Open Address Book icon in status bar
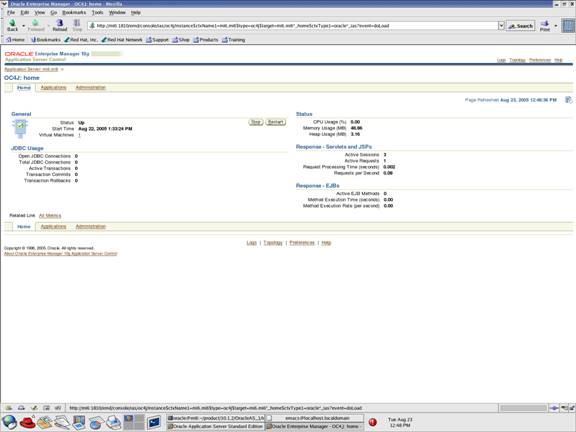 46,408
